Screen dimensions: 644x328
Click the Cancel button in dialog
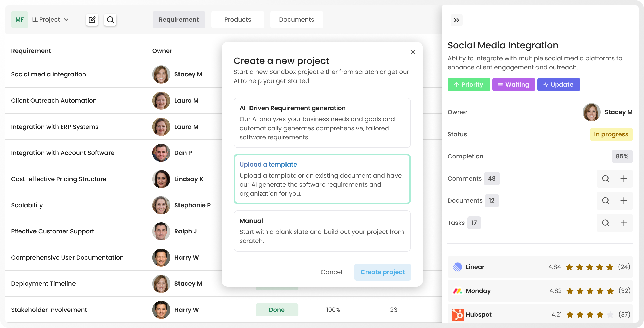coord(331,272)
